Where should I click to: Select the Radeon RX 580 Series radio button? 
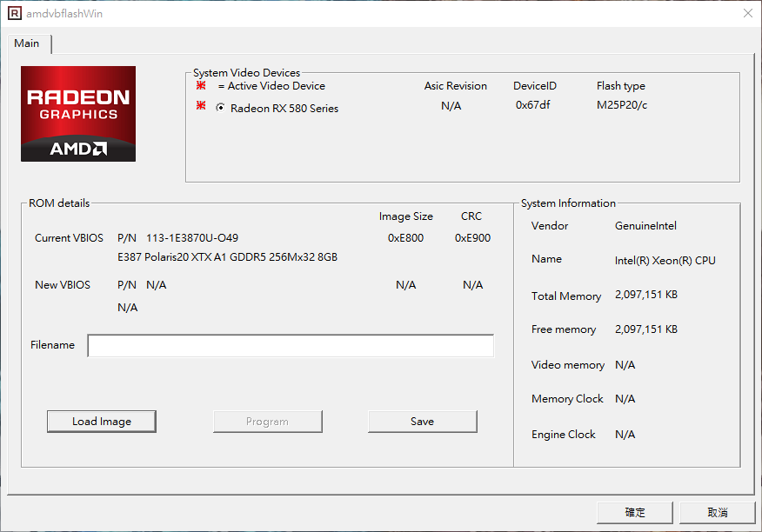(220, 108)
